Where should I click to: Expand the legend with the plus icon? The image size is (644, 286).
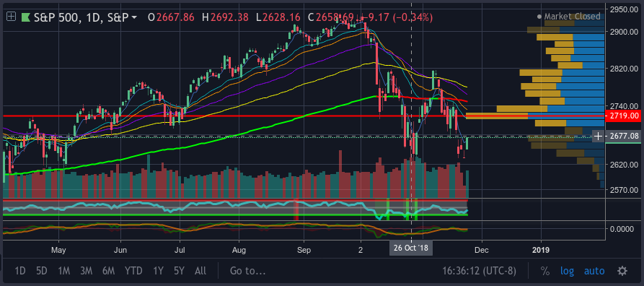[x=11, y=17]
